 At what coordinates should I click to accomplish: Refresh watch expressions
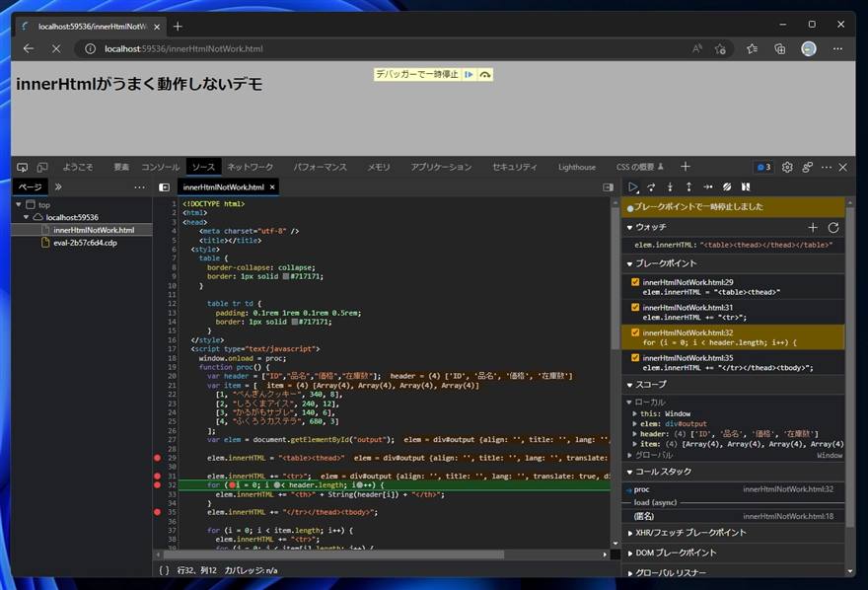click(833, 227)
